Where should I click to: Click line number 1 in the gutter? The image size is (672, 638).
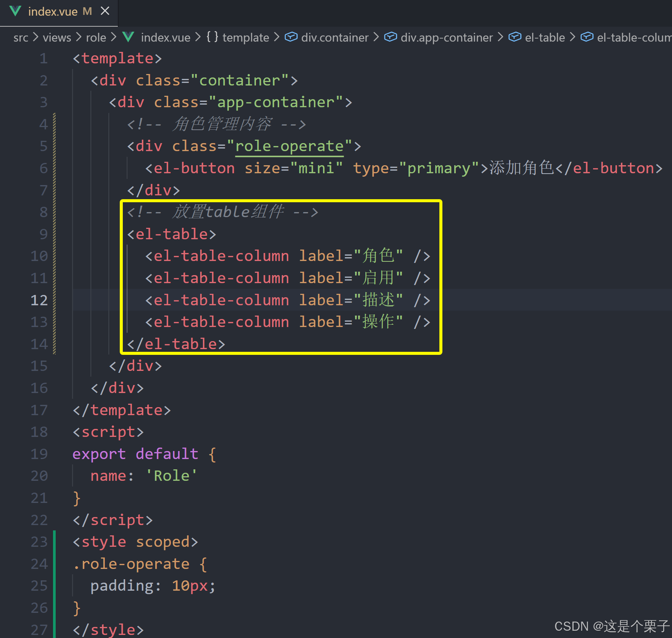point(43,58)
